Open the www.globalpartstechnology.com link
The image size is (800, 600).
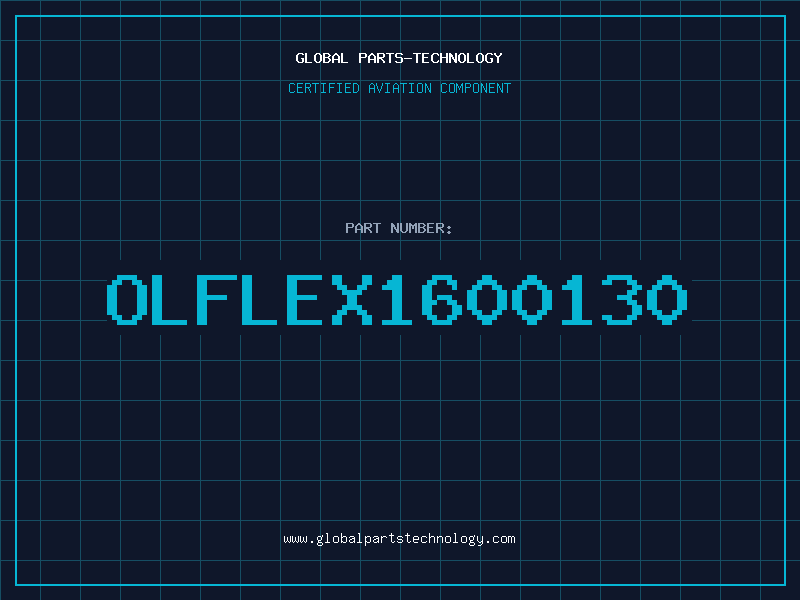point(399,539)
